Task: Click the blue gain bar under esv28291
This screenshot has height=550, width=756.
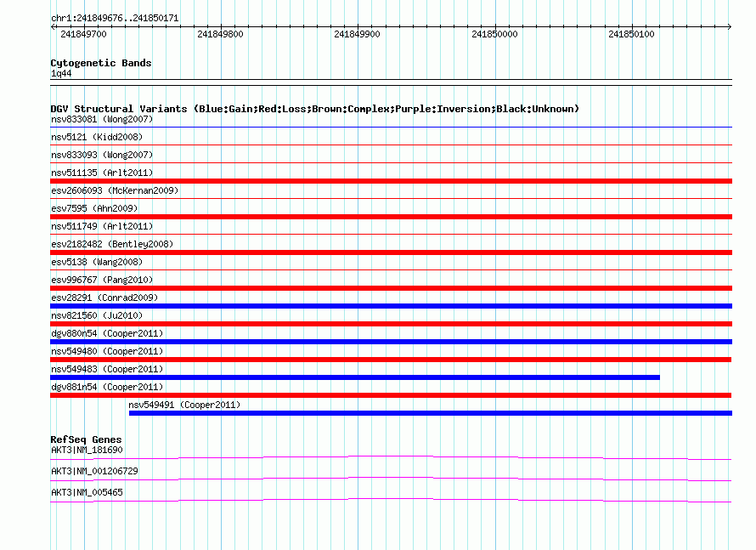Action: (x=391, y=306)
